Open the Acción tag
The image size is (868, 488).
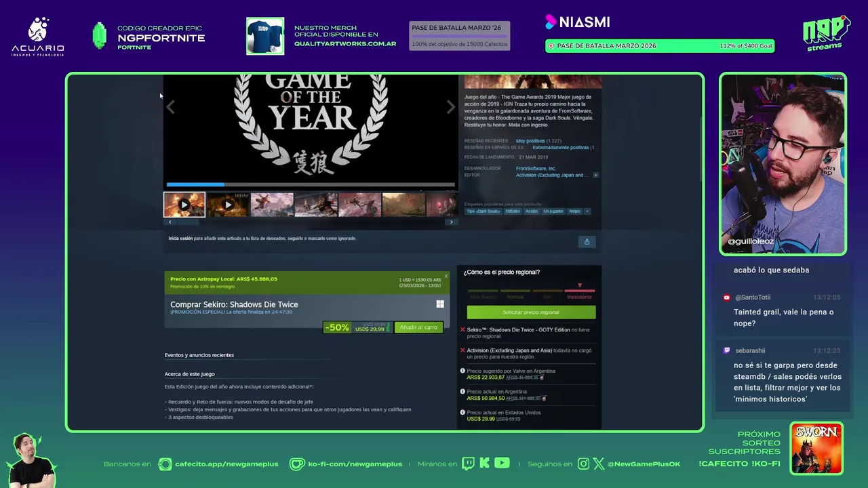tap(532, 211)
